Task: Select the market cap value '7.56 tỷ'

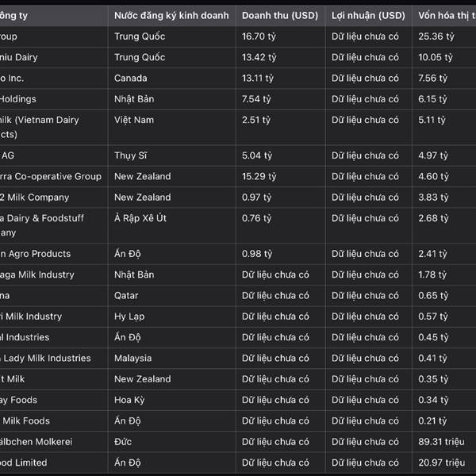Action: pos(433,79)
